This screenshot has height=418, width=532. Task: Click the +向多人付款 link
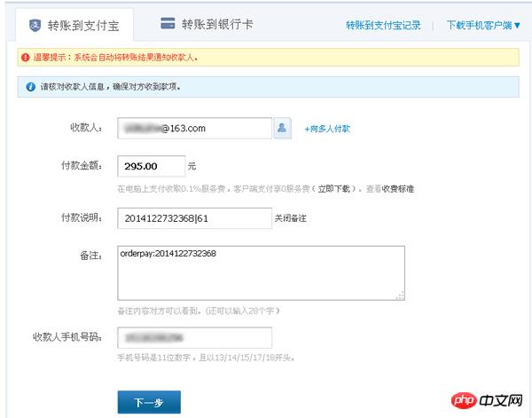click(x=327, y=129)
